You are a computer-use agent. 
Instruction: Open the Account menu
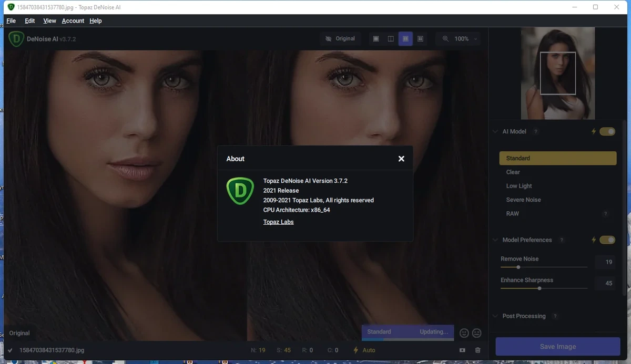point(73,21)
